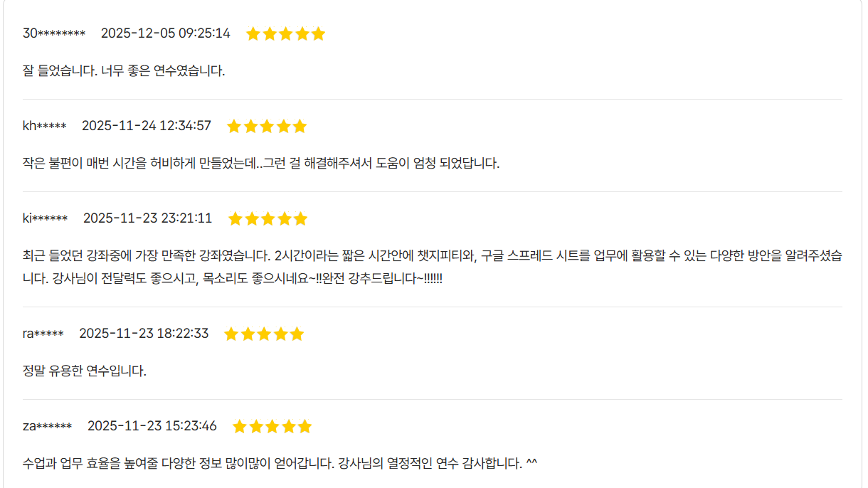Click the second star in ra*****'s rating

(x=248, y=334)
